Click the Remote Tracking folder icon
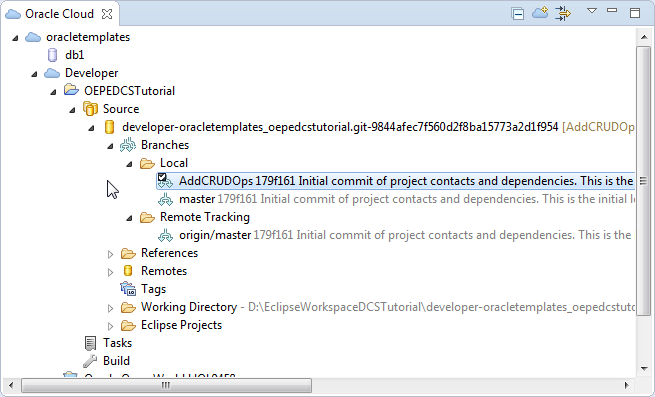 click(147, 217)
